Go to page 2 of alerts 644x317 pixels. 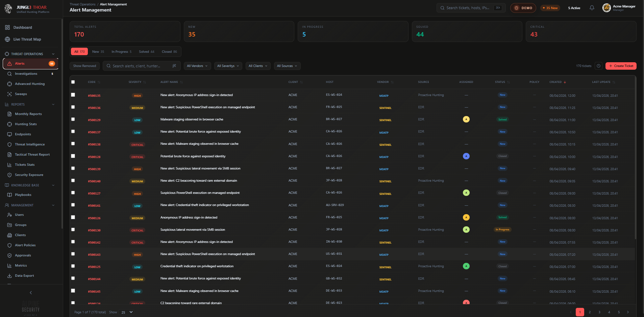pos(590,312)
